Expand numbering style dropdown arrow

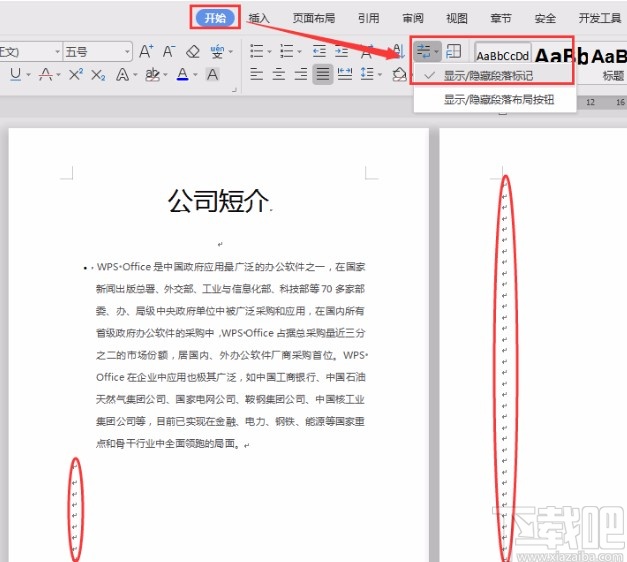point(300,52)
